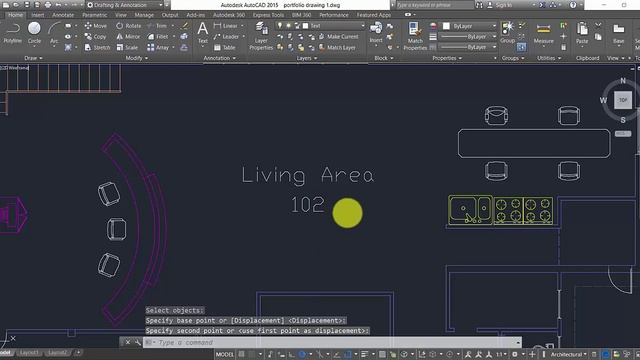Toggle lineweight display in status bar
This screenshot has height=360, width=640.
tap(364, 354)
